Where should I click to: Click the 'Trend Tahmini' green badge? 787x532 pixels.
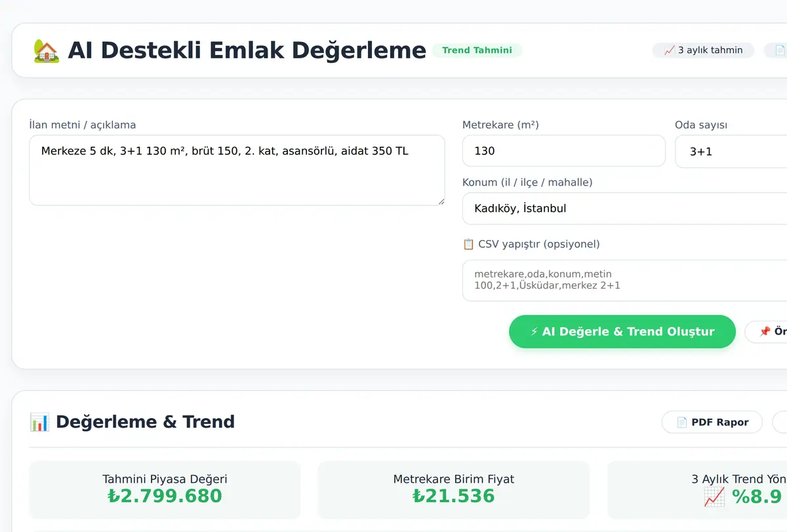point(477,51)
